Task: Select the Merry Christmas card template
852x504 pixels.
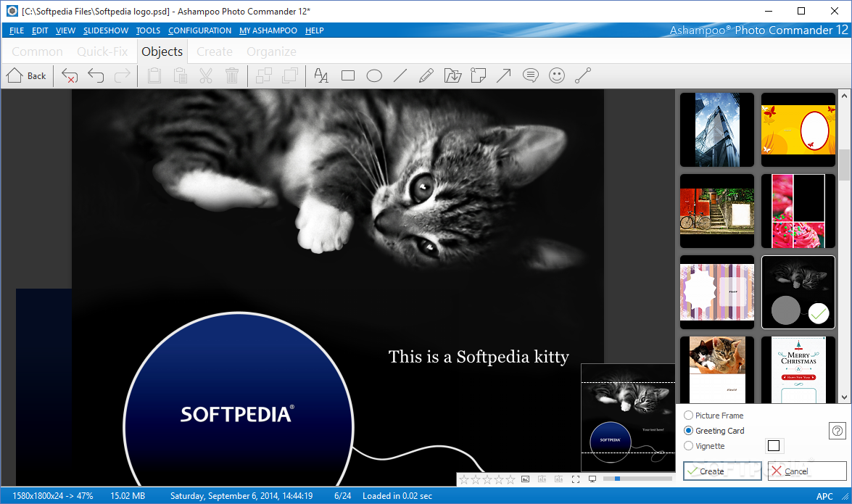Action: pos(798,370)
